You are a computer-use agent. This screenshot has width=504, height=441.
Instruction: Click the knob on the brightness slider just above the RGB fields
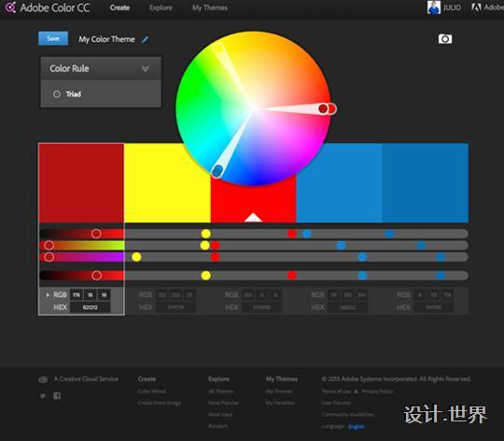[96, 276]
